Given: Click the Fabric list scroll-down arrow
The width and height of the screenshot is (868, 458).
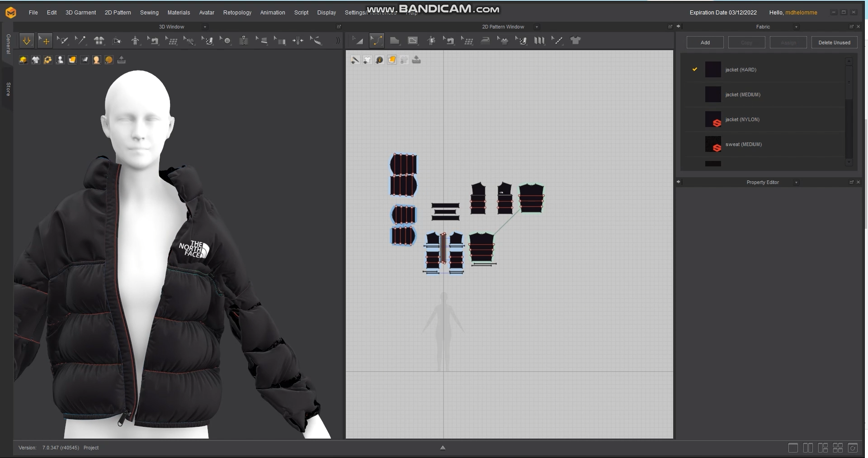Looking at the screenshot, I should 849,162.
